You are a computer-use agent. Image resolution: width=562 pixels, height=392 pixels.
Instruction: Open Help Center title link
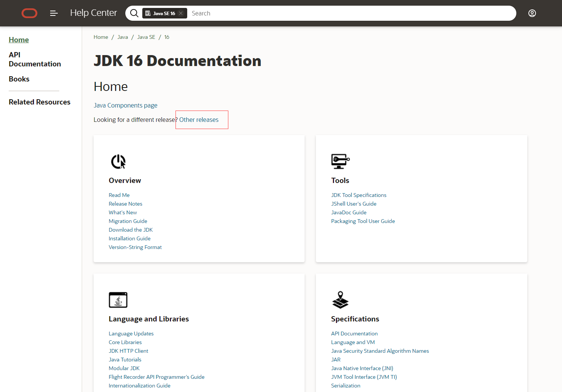tap(94, 13)
